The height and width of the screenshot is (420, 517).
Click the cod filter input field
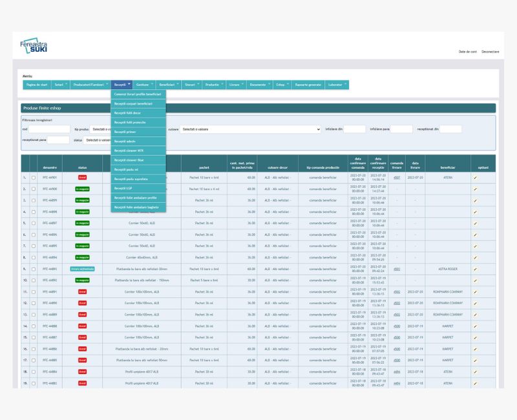point(49,129)
